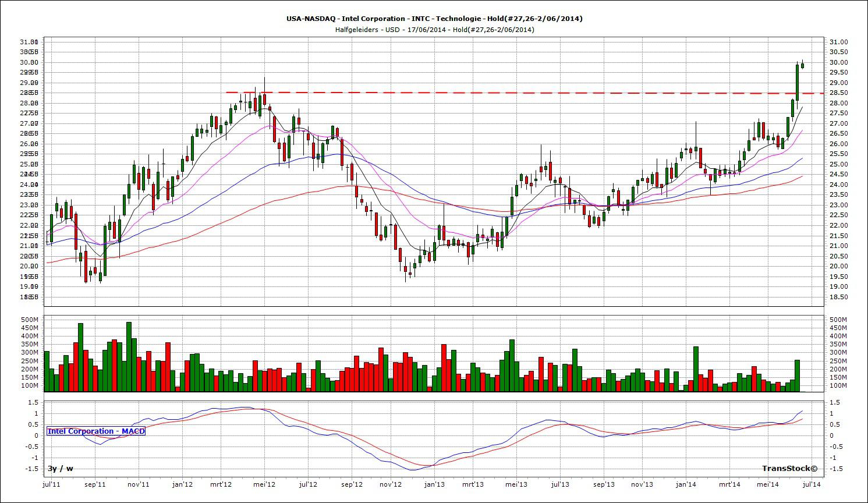Click the '3y / w' period label
Screen dimensions: 868x503
(x=61, y=469)
